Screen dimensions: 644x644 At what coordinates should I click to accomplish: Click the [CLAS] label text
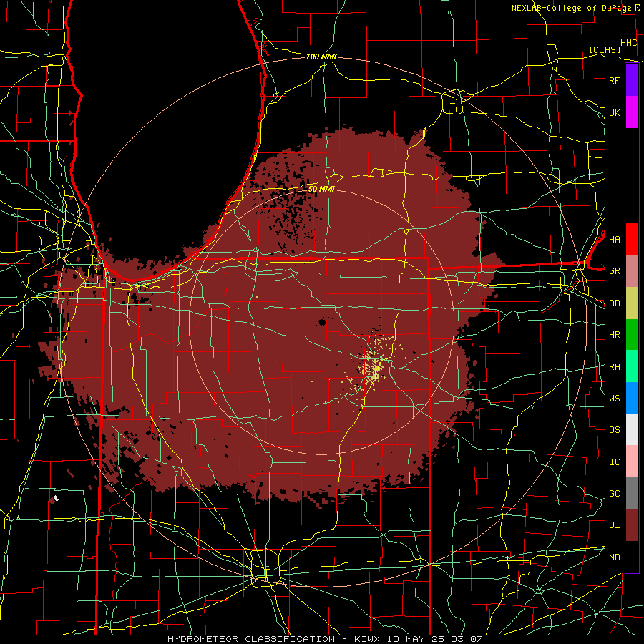tap(605, 49)
